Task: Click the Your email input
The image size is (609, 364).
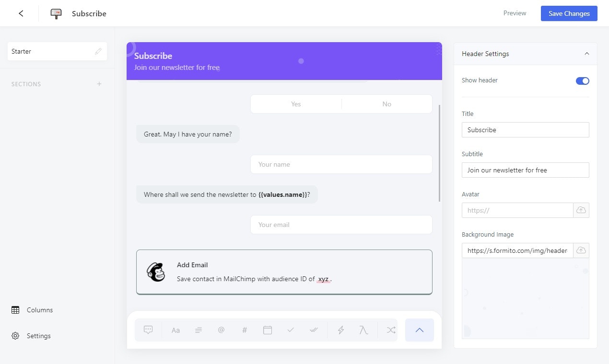Action: [341, 225]
